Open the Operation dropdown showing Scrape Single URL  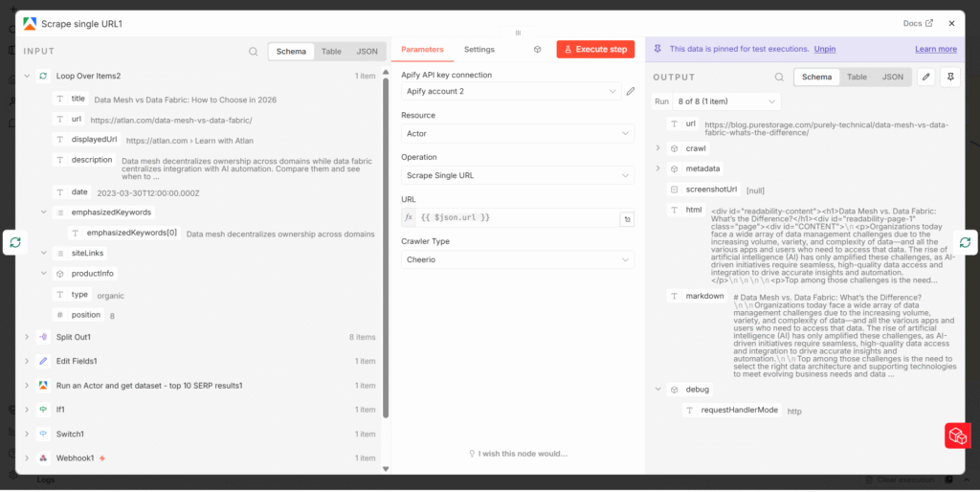coord(517,176)
